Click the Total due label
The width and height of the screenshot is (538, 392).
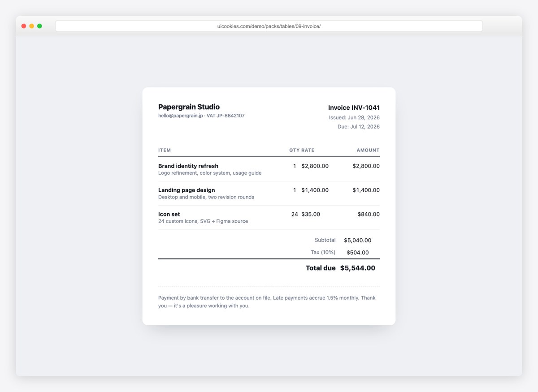(x=321, y=268)
